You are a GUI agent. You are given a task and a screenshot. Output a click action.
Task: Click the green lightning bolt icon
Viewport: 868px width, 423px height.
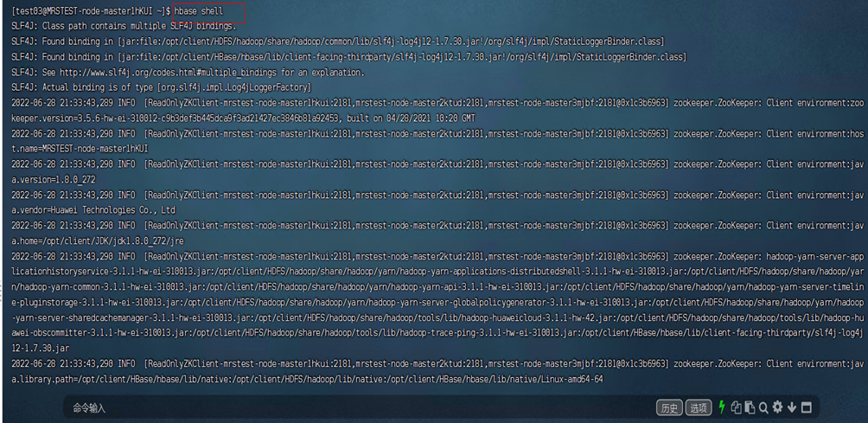tap(721, 407)
